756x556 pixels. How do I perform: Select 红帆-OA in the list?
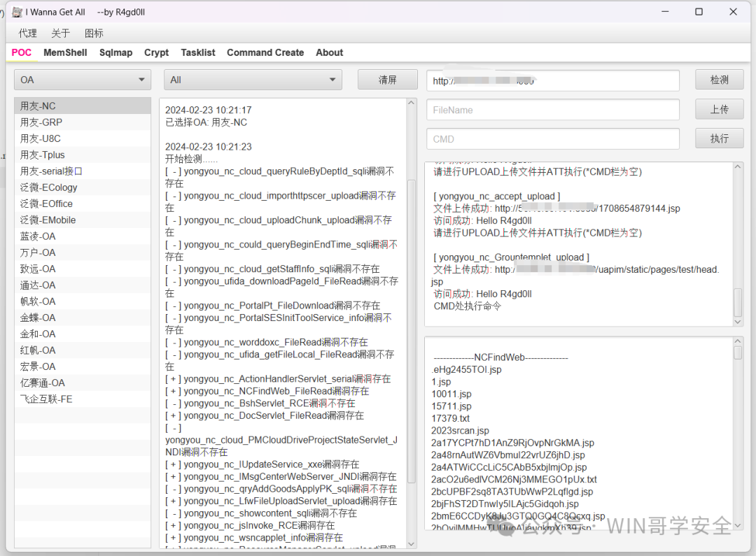click(x=83, y=350)
